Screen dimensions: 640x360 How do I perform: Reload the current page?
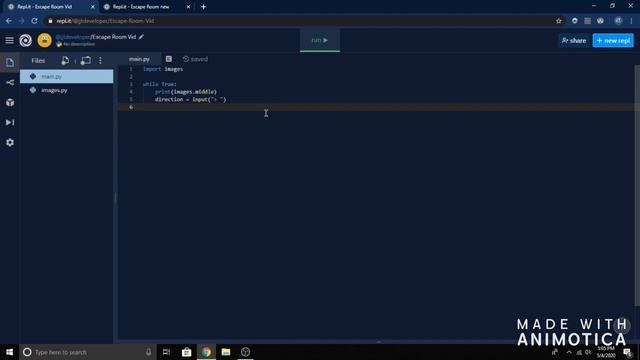click(x=34, y=21)
